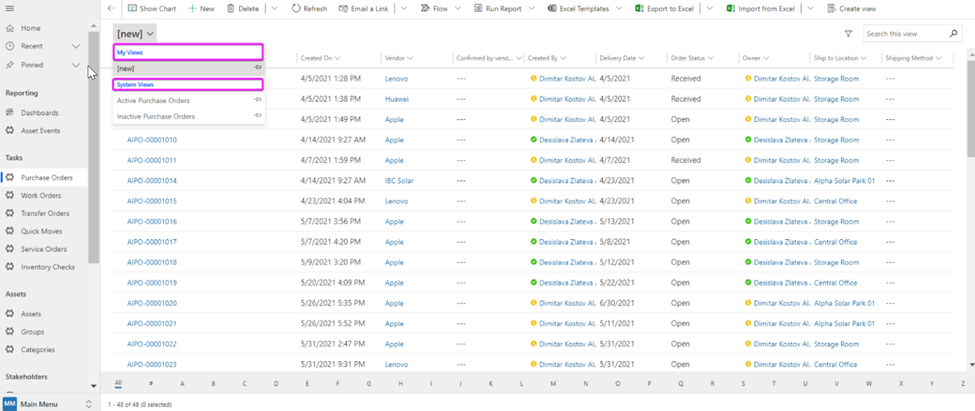Select the Inactive Purchase Orders system view
975x411 pixels.
156,117
